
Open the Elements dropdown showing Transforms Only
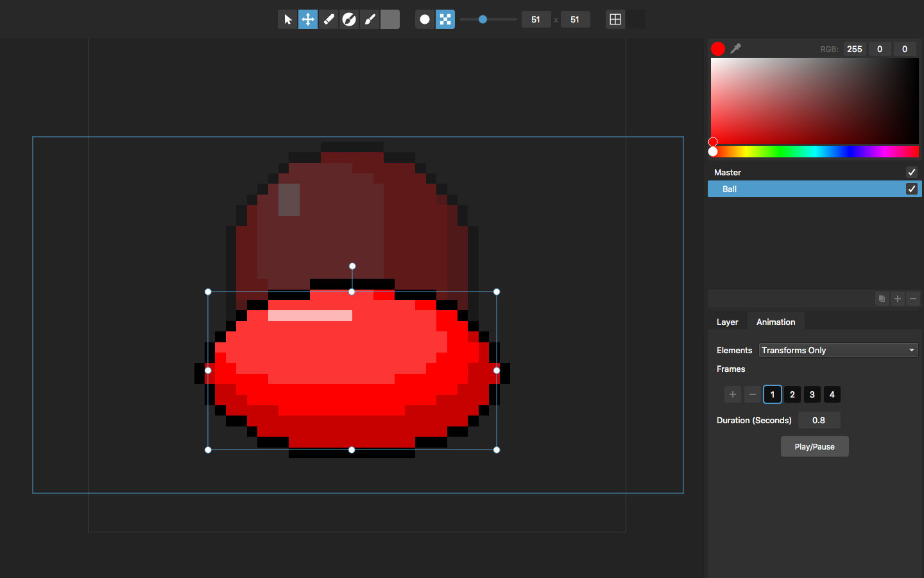pos(838,350)
